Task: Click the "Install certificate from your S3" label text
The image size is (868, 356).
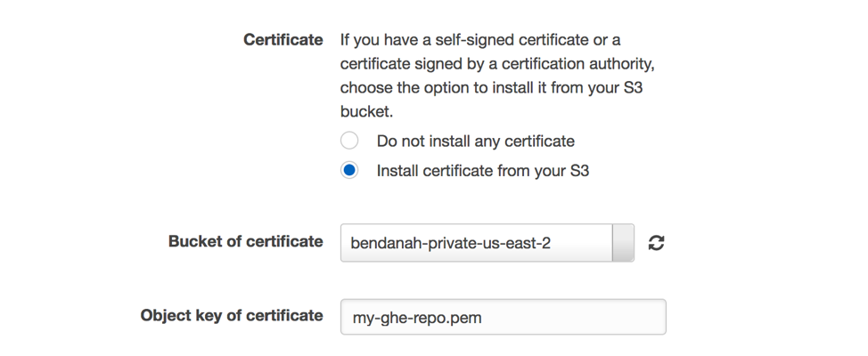Action: (x=482, y=170)
